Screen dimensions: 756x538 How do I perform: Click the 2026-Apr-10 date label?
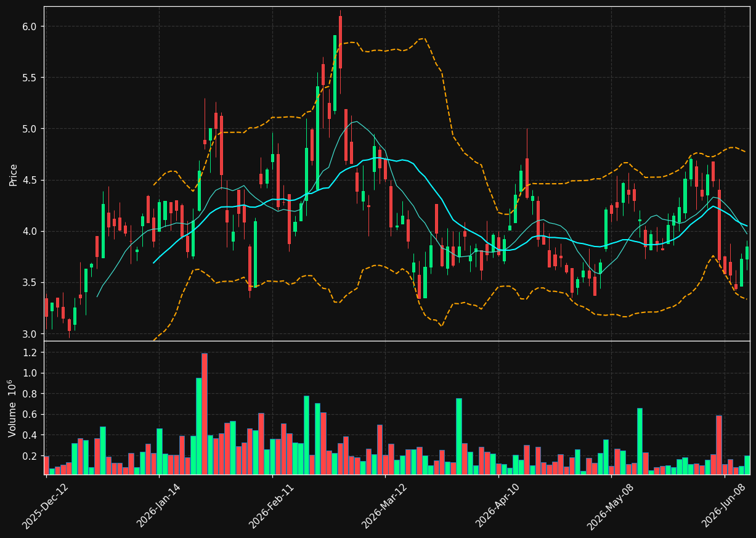[497, 507]
